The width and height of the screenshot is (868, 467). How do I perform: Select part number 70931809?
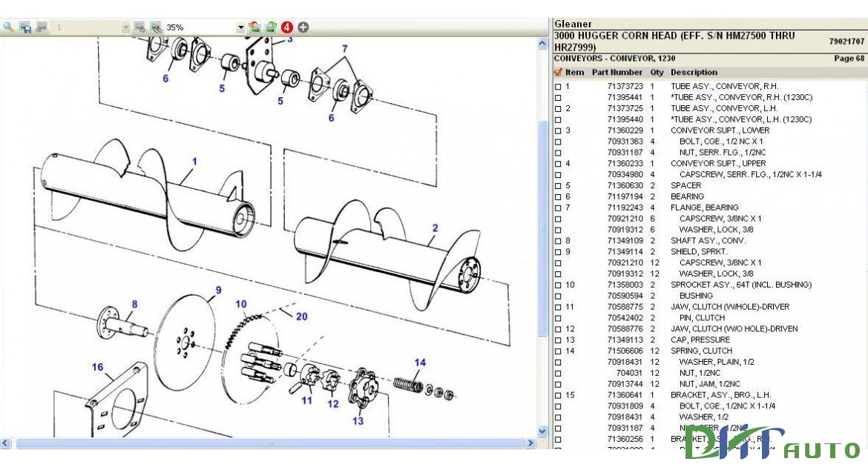tap(625, 406)
